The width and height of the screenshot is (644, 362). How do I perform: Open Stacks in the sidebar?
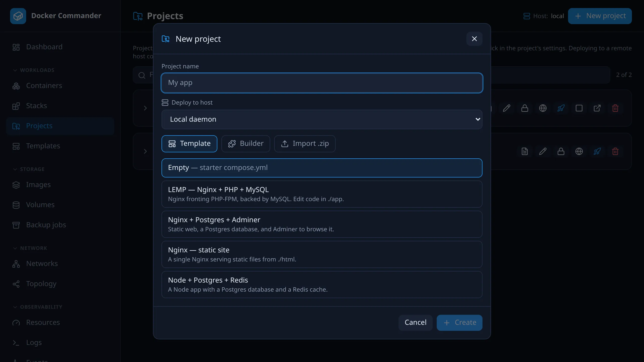(60, 106)
